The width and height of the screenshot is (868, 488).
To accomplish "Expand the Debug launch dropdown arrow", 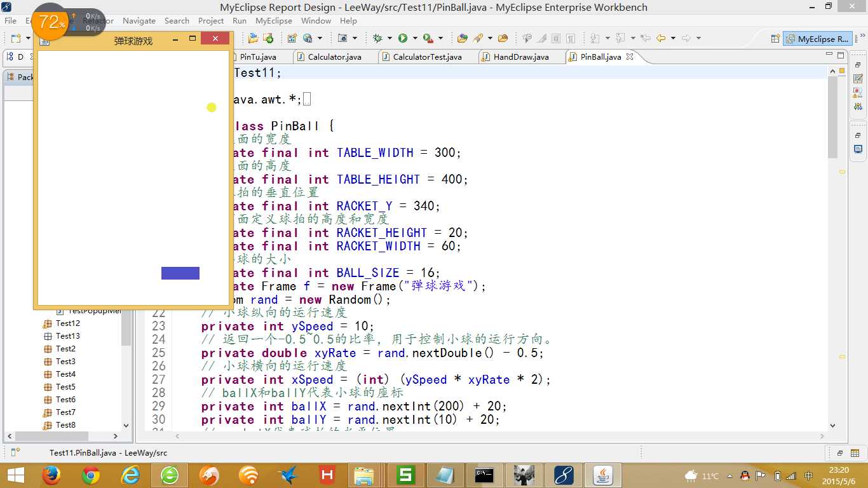I will click(390, 39).
